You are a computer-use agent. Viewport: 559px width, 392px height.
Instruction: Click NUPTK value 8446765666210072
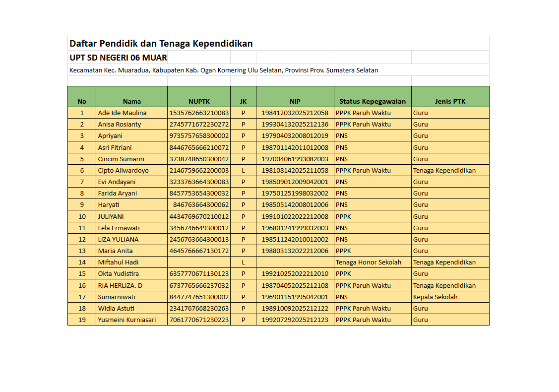tap(199, 147)
